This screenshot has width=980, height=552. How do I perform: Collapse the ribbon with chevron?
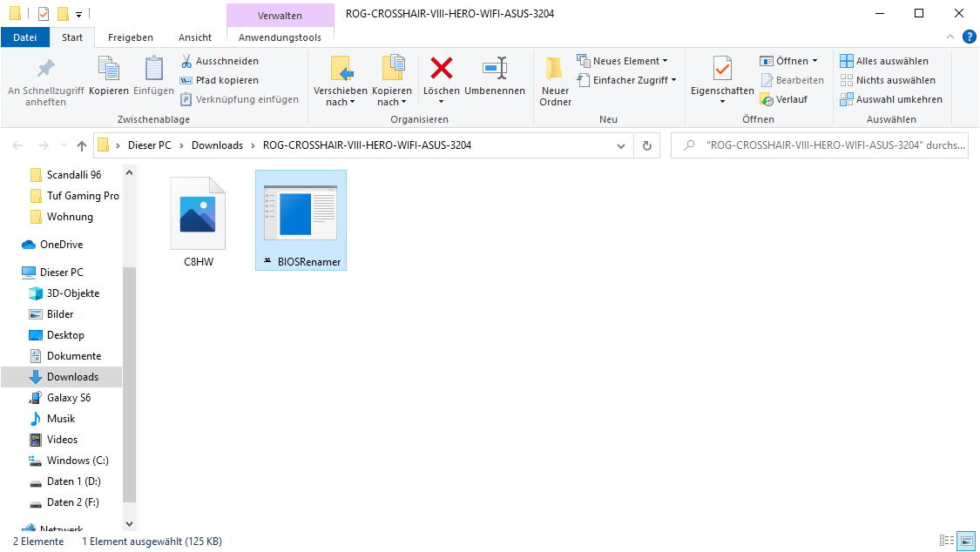pos(950,37)
